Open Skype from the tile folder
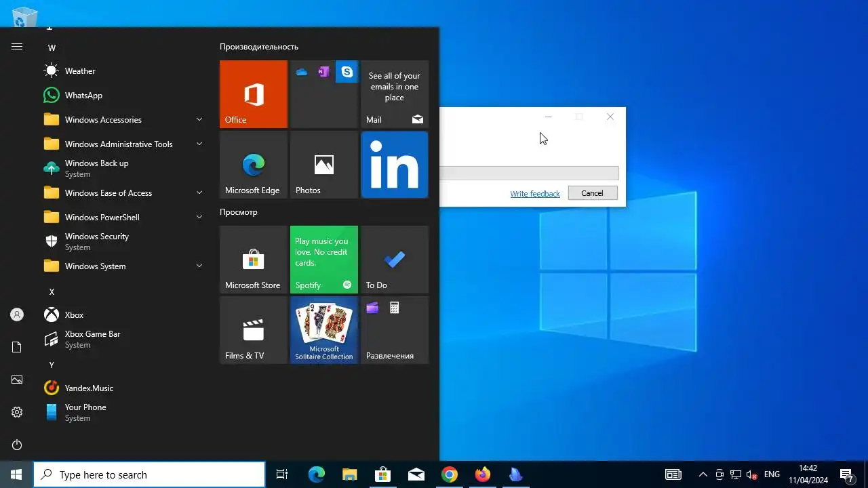 (x=347, y=72)
